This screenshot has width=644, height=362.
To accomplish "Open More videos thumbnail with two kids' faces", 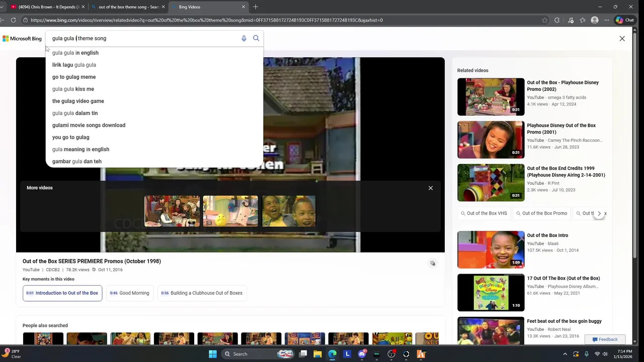I will coord(289,211).
